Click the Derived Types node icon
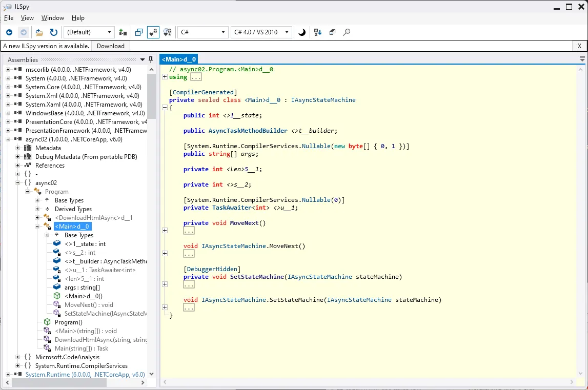Screen dimensions: 588x390 coord(47,209)
